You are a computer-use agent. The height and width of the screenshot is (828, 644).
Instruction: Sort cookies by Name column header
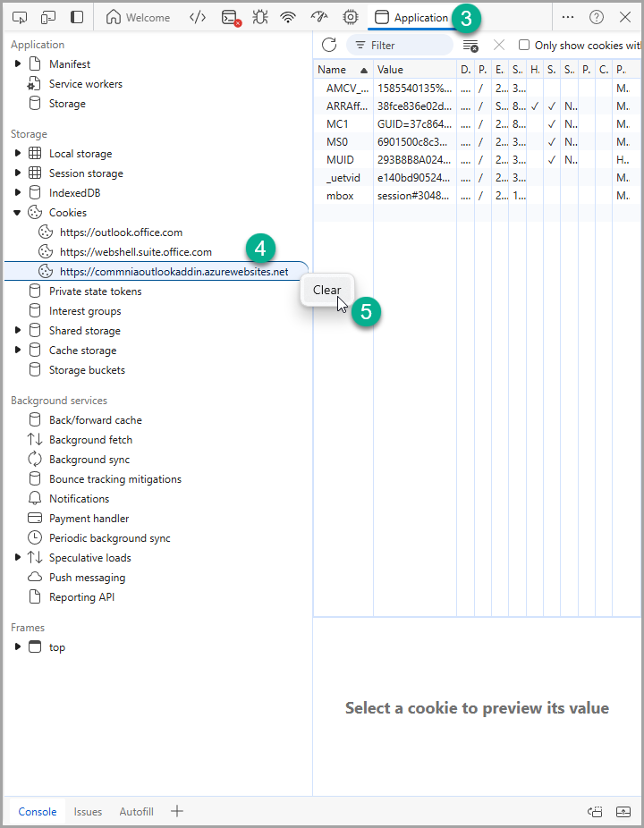343,69
